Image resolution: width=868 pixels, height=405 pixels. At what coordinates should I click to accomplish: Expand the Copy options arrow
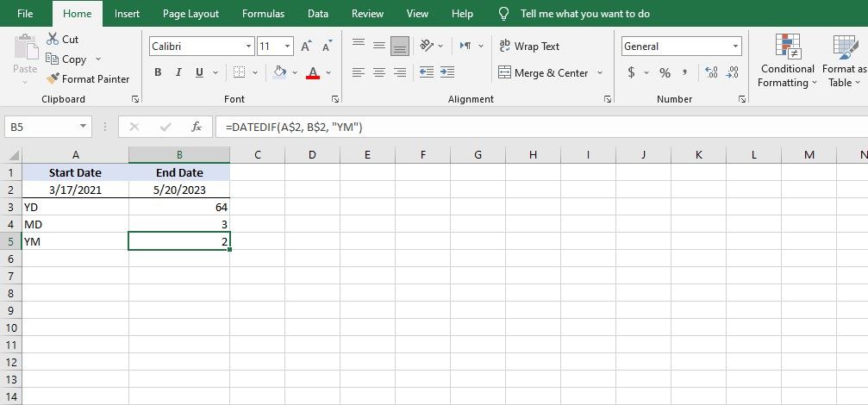(98, 59)
